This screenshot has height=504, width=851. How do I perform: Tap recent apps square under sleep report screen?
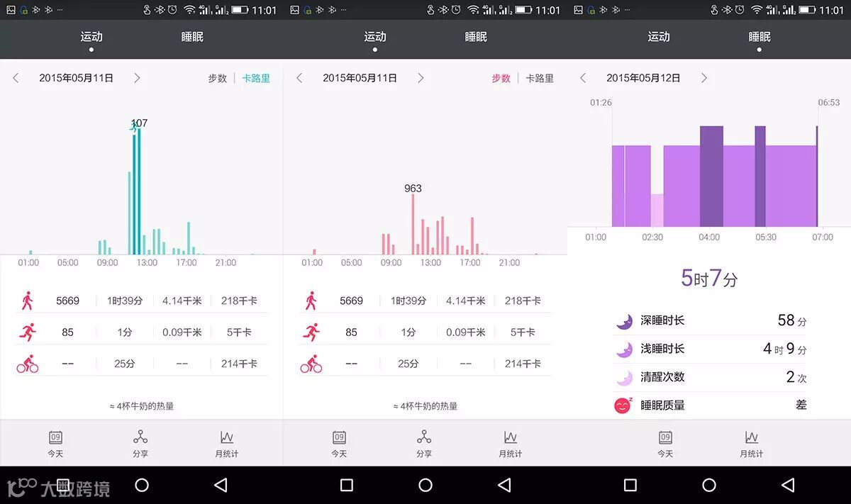click(630, 485)
